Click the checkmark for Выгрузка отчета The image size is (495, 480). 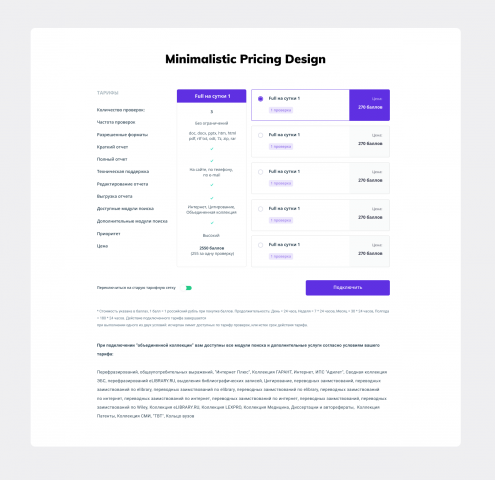(212, 198)
